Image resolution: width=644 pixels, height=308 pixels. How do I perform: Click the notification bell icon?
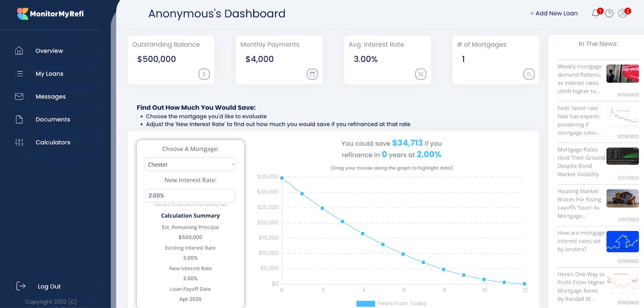pos(595,14)
